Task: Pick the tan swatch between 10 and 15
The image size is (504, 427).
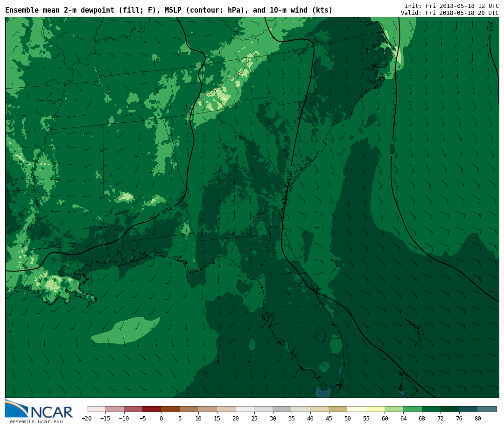Action: click(208, 409)
